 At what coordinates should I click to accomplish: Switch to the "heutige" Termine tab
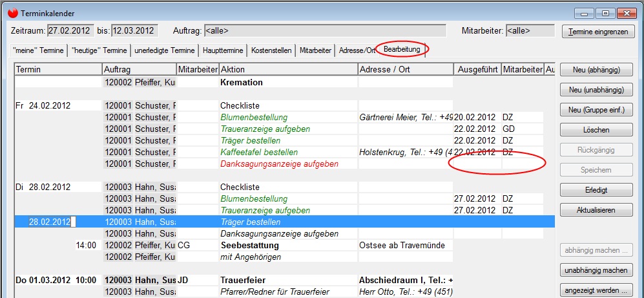tap(99, 50)
